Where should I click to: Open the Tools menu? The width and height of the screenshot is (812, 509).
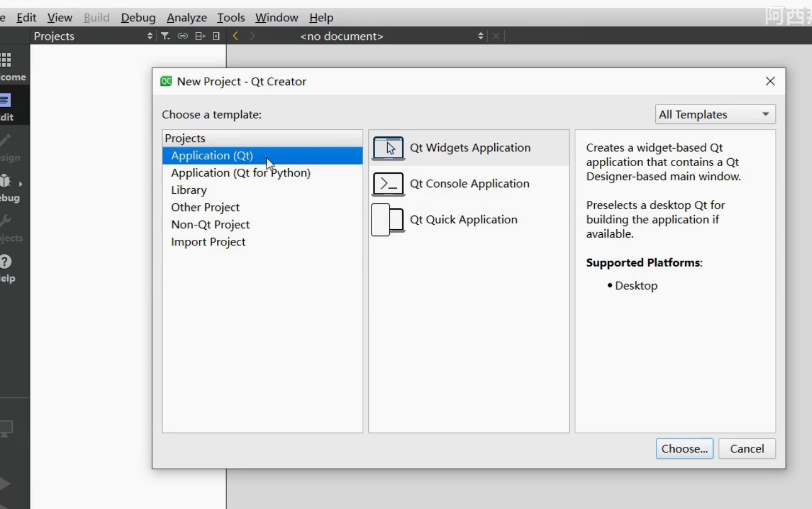(230, 18)
